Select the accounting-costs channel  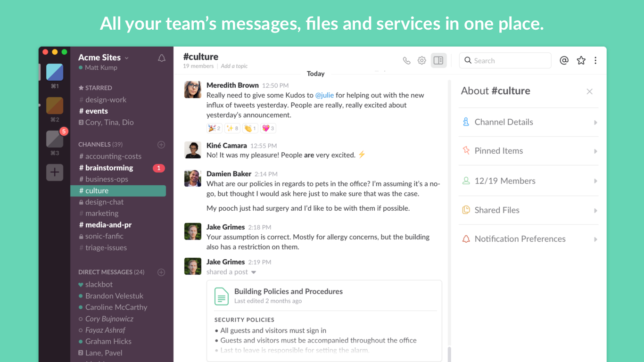click(x=110, y=156)
